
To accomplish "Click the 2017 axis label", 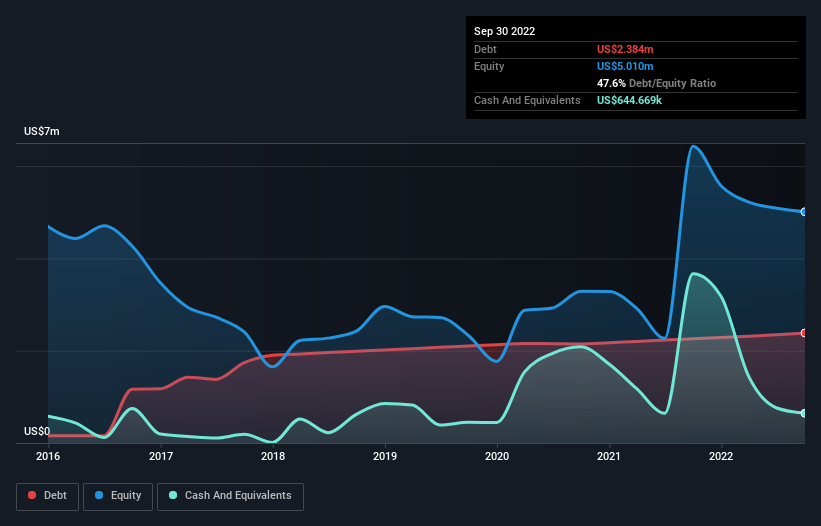I will point(161,456).
